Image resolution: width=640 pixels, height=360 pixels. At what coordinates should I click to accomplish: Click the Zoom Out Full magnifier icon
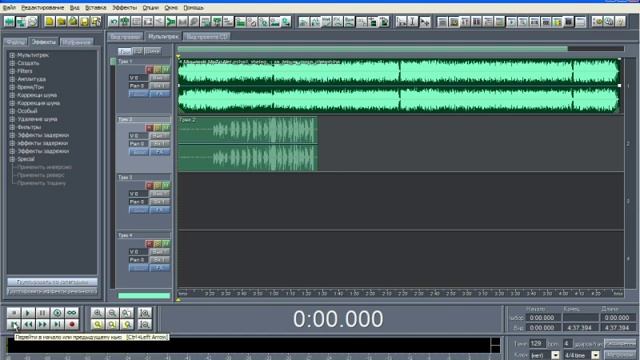[x=127, y=313]
